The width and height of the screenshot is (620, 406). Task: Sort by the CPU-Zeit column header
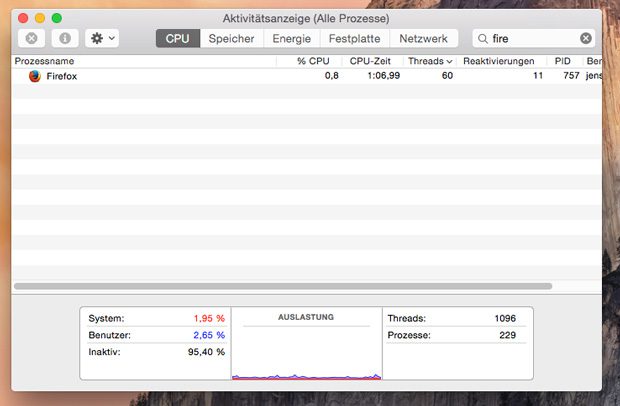370,61
